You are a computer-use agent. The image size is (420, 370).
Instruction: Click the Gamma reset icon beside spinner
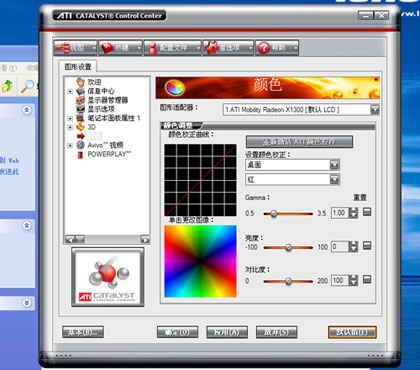pyautogui.click(x=367, y=212)
